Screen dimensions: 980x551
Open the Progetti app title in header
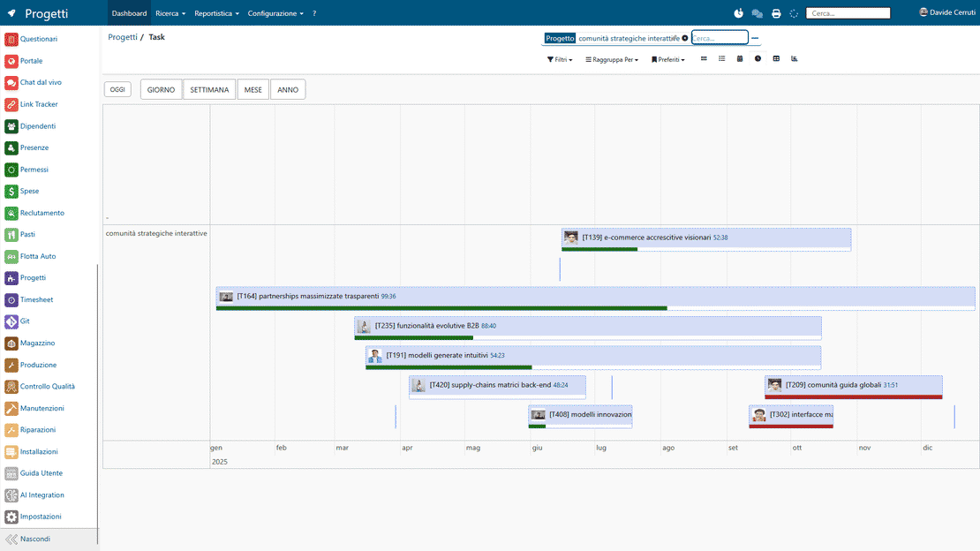(46, 13)
